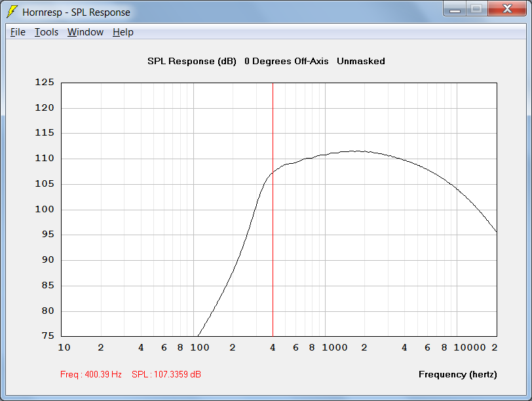The height and width of the screenshot is (401, 532).
Task: Click the 0 Degrees Off-Axis label
Action: [x=286, y=62]
